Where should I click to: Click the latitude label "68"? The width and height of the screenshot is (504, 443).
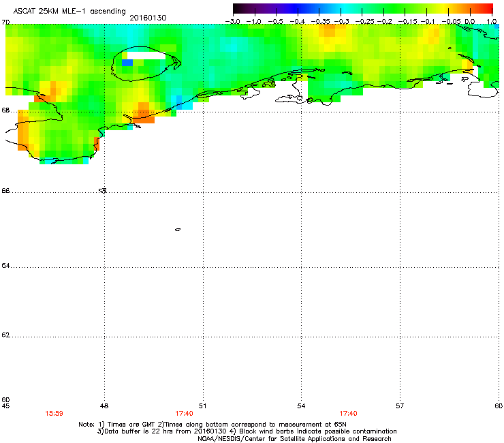[5, 110]
